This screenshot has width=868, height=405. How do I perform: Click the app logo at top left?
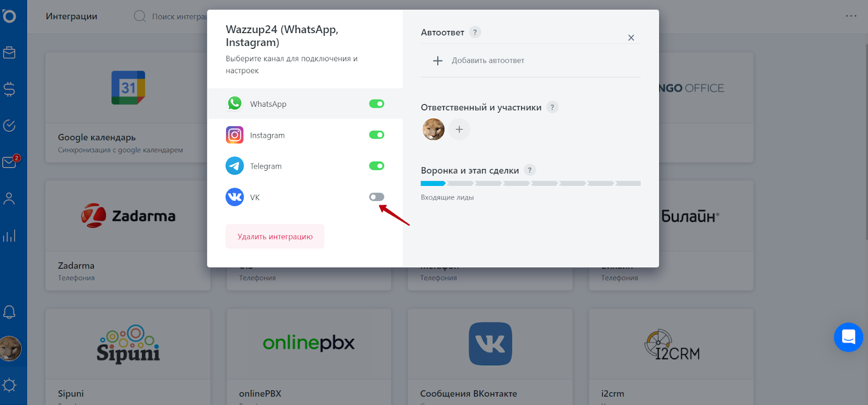point(9,16)
